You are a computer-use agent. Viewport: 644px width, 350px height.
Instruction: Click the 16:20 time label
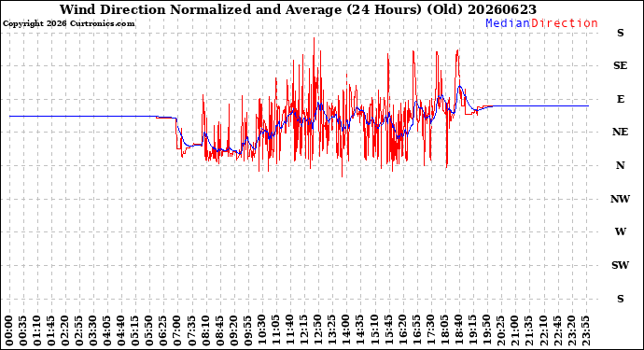(x=402, y=331)
